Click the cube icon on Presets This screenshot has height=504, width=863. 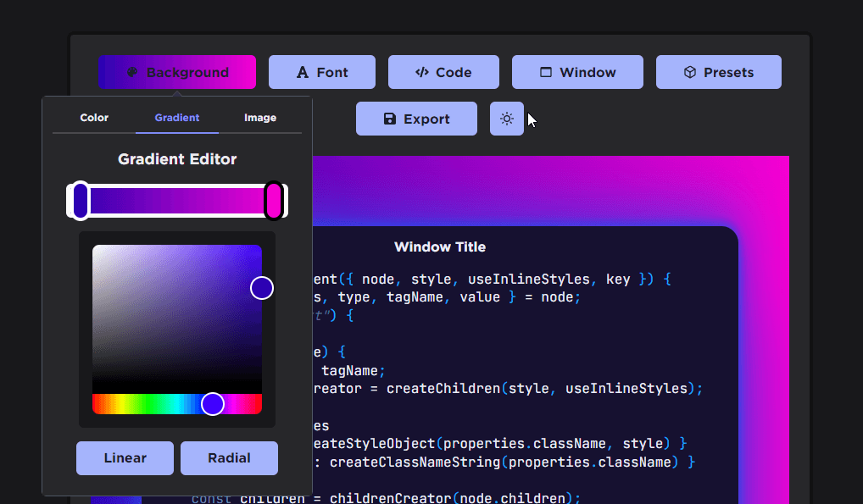coord(690,72)
